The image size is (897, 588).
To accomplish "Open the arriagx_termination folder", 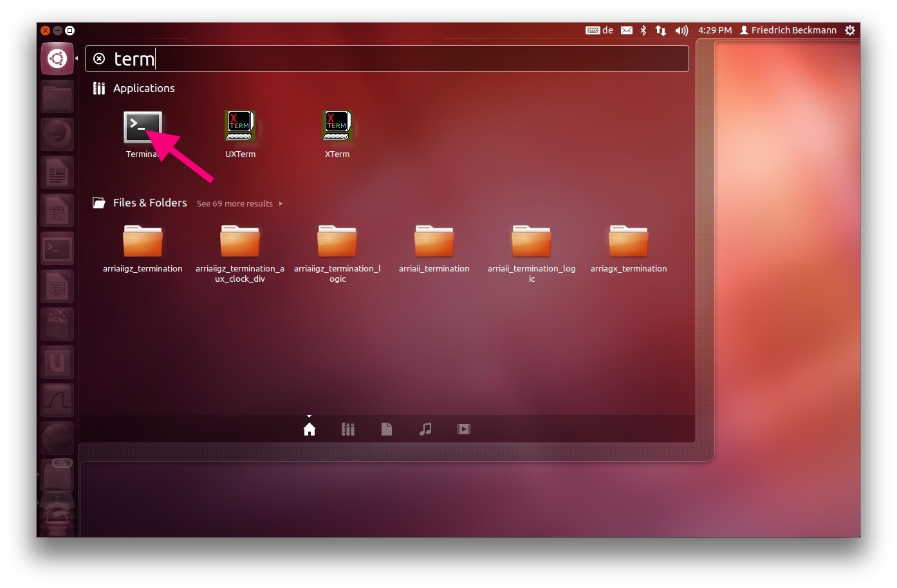I will click(x=628, y=242).
